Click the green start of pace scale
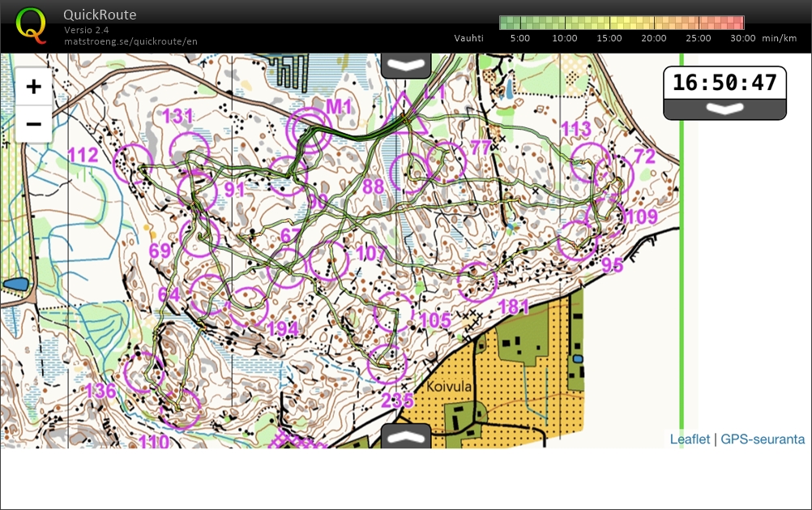The width and height of the screenshot is (812, 510). click(x=508, y=23)
